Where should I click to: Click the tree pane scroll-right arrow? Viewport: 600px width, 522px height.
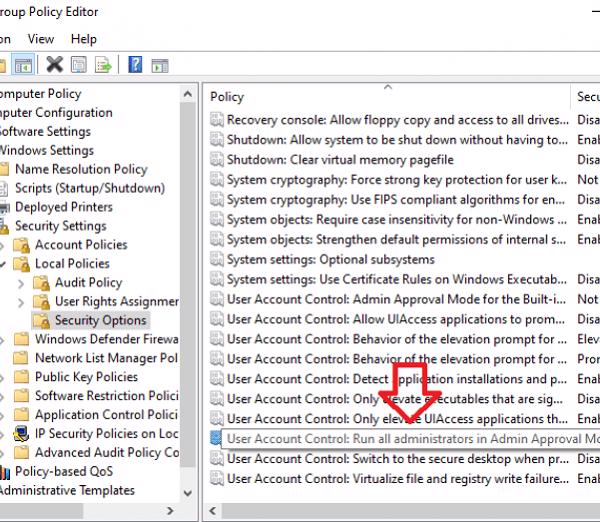[x=170, y=511]
